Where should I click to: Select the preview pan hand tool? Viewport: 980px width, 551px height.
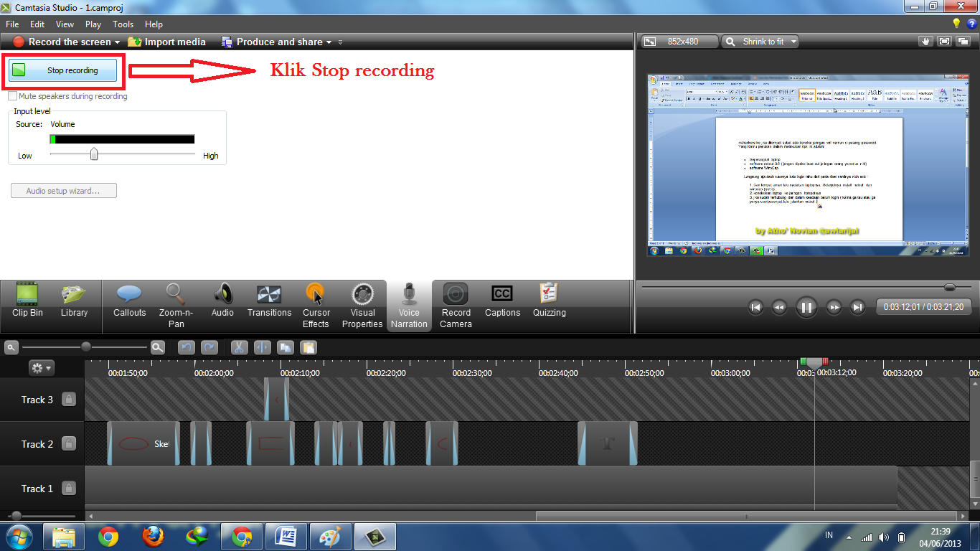coord(925,42)
